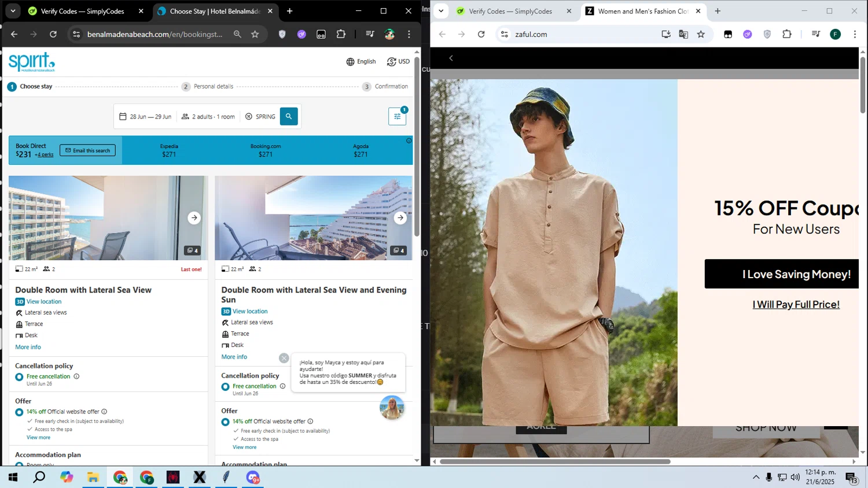Click info icon beside first Official website offer
The height and width of the screenshot is (488, 868).
104,412
